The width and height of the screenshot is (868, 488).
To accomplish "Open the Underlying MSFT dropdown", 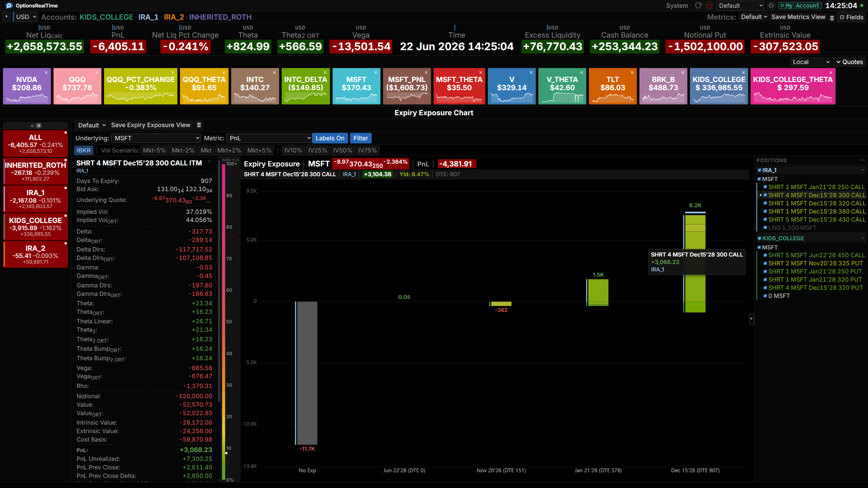I will 156,138.
